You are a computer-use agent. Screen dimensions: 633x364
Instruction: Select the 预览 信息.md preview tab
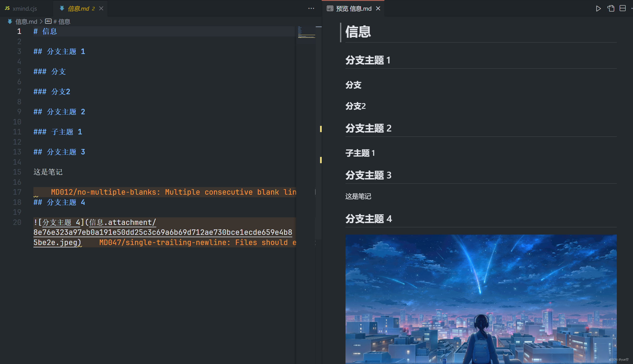(354, 8)
